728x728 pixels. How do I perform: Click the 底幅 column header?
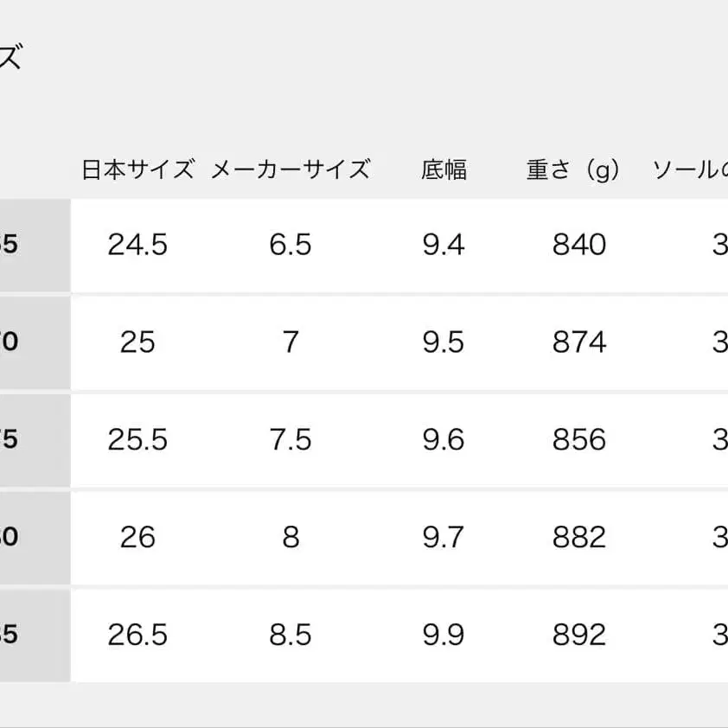pyautogui.click(x=444, y=169)
